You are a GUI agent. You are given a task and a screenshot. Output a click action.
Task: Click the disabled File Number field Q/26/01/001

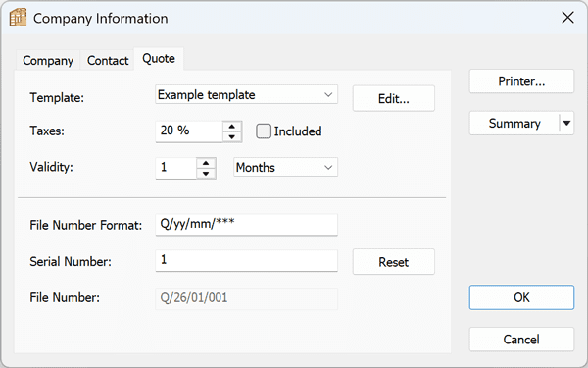[246, 298]
